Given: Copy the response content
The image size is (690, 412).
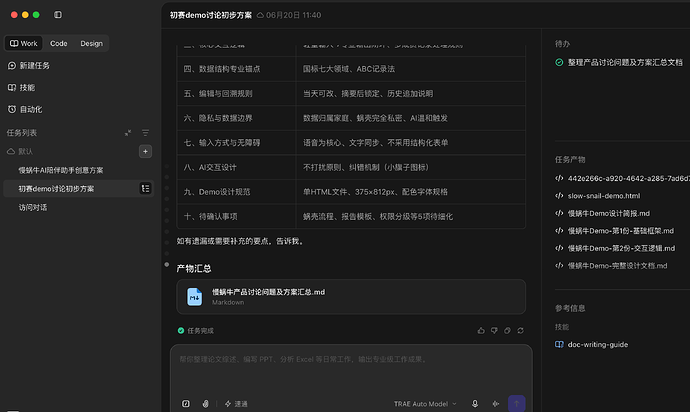Looking at the screenshot, I should (507, 331).
